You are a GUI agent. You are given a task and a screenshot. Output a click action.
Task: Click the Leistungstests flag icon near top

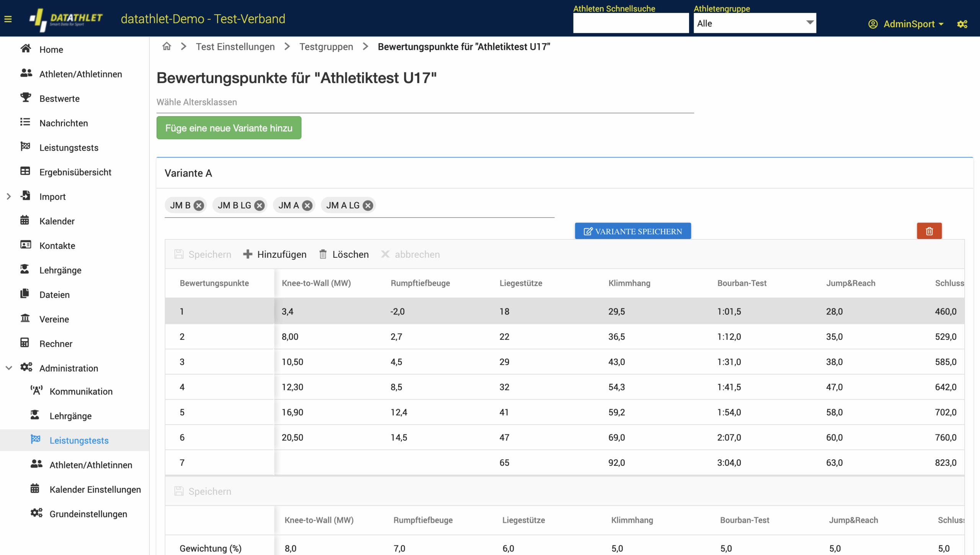(25, 146)
